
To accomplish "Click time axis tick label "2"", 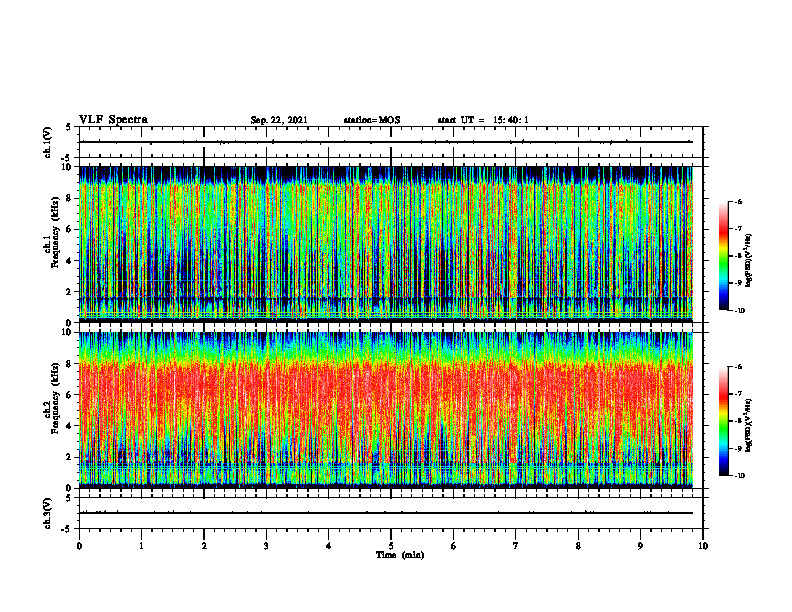I will point(204,546).
